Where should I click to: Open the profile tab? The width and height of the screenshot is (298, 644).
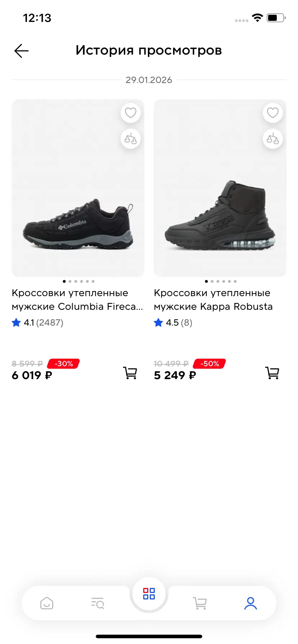[250, 603]
